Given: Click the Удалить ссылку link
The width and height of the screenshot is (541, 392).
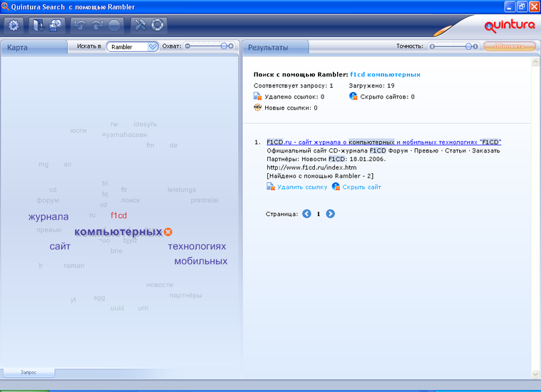Looking at the screenshot, I should [302, 187].
